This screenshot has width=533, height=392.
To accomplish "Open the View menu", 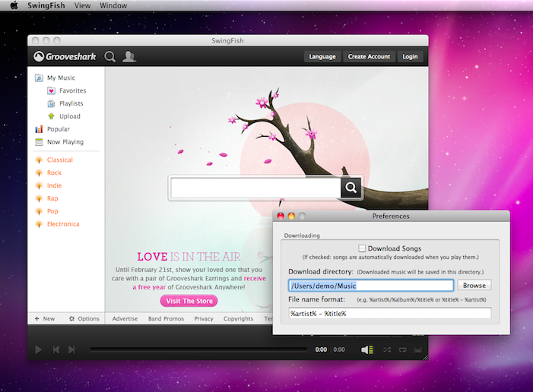I will point(83,5).
